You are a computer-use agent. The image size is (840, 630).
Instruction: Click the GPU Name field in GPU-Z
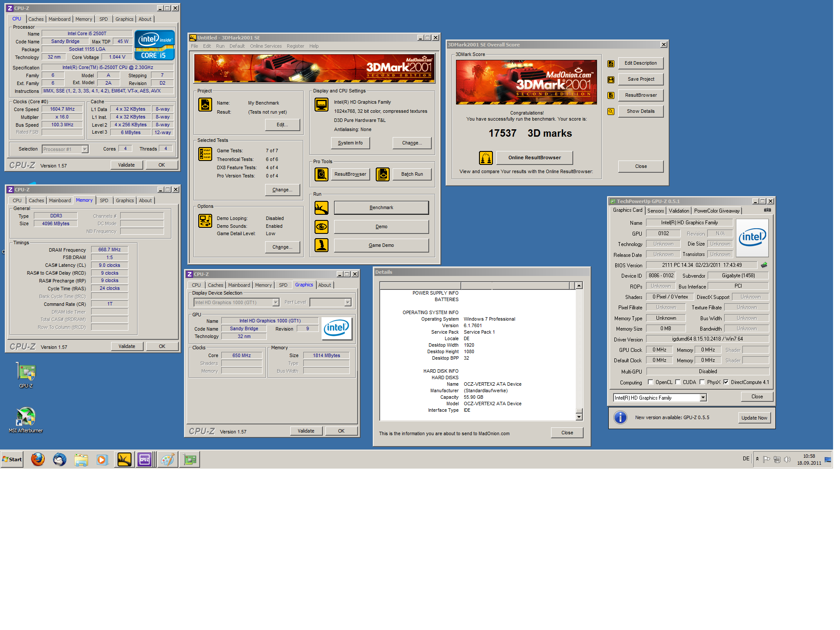(x=689, y=223)
